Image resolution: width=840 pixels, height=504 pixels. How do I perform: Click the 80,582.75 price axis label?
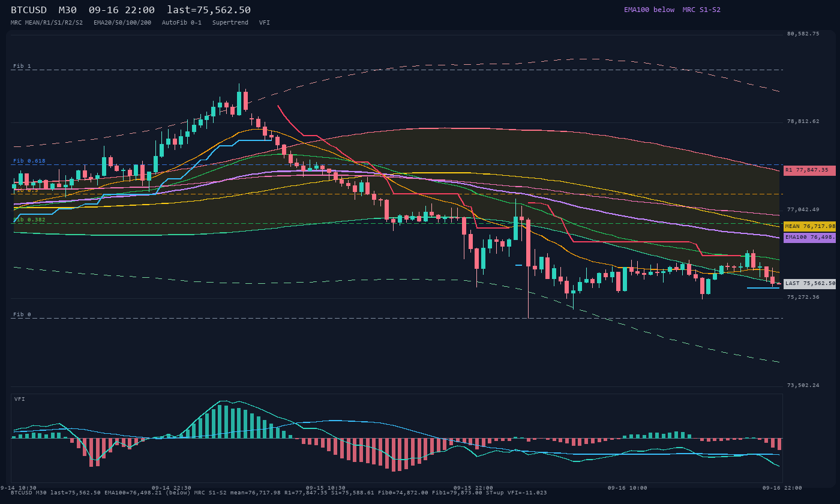click(x=803, y=34)
